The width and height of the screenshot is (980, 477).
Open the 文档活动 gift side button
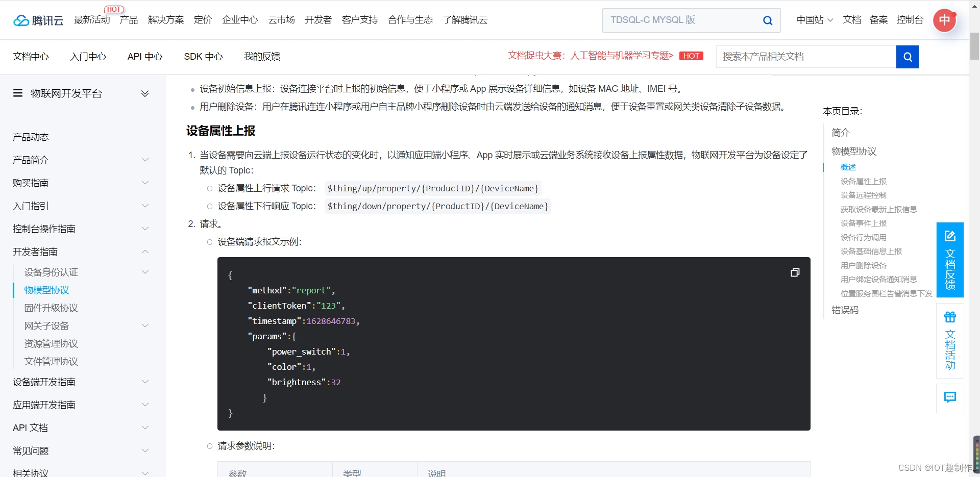(950, 341)
